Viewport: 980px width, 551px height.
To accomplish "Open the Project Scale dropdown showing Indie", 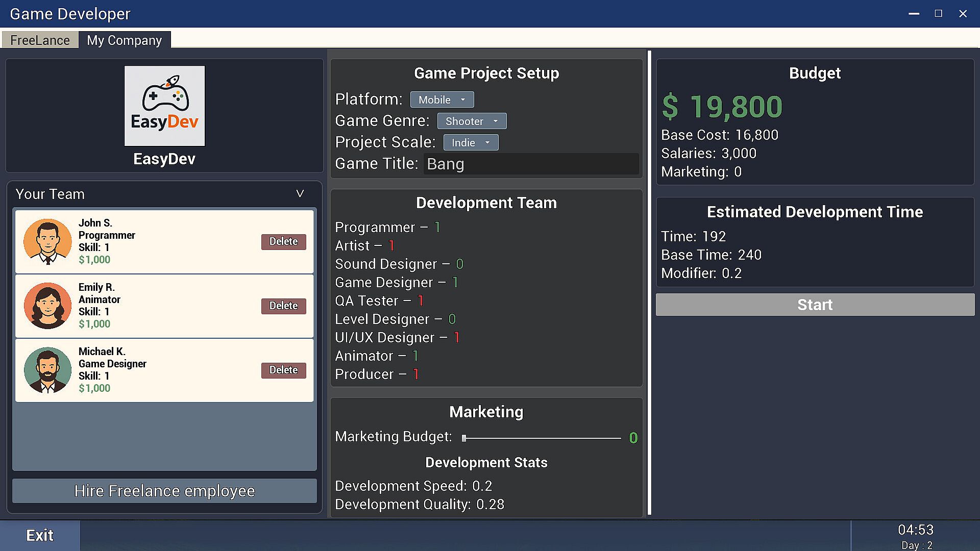I will pyautogui.click(x=470, y=143).
